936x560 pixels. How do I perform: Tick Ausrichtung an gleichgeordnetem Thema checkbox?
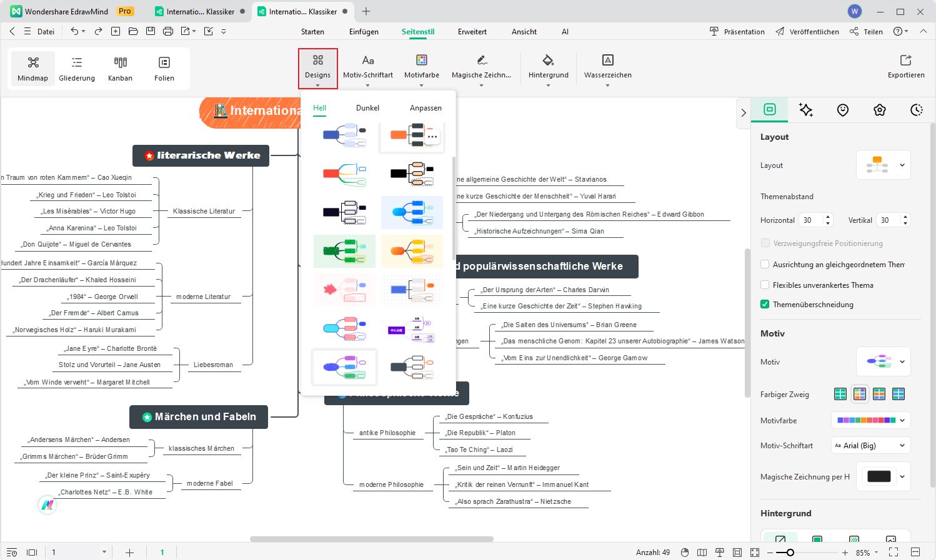click(765, 265)
